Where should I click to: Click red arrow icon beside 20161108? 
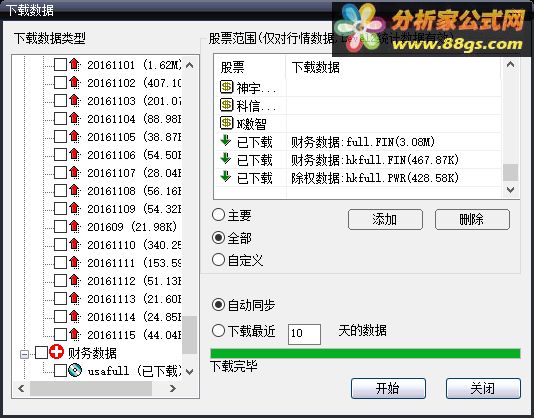[74, 191]
